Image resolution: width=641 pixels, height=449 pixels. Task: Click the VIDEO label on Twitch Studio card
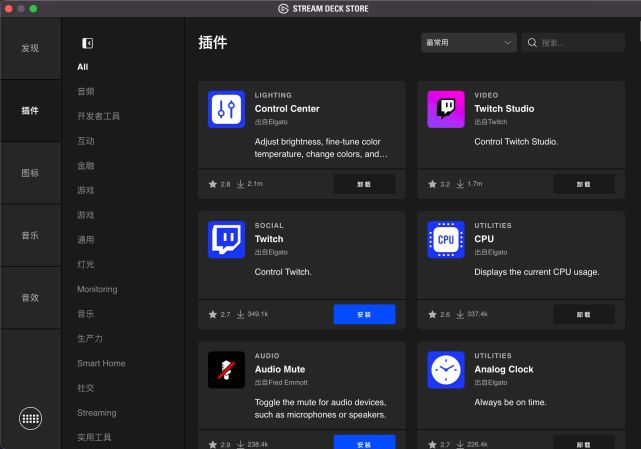pyautogui.click(x=486, y=95)
